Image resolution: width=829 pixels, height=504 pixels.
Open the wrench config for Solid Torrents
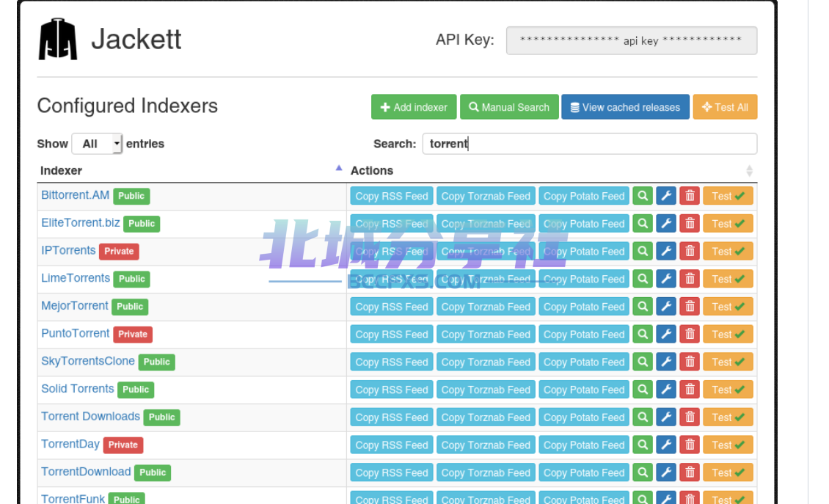[666, 390]
